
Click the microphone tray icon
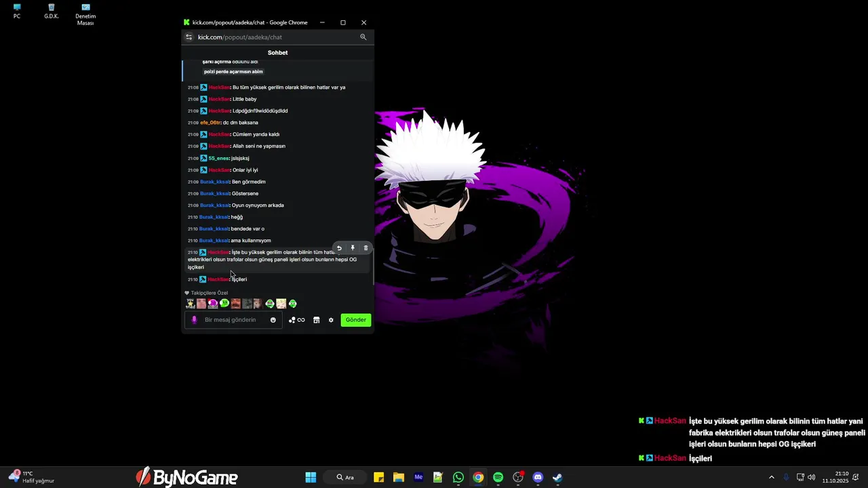click(x=786, y=477)
